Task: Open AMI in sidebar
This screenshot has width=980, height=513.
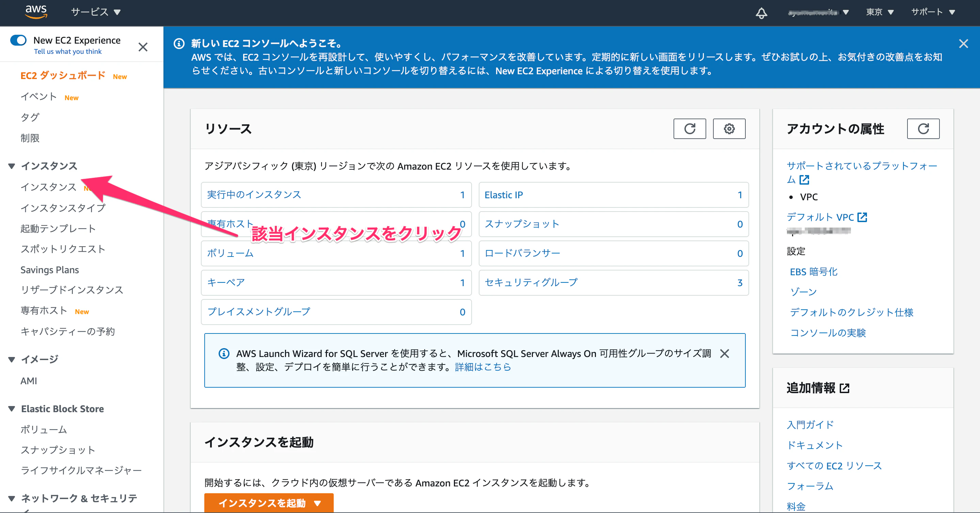Action: pos(29,381)
